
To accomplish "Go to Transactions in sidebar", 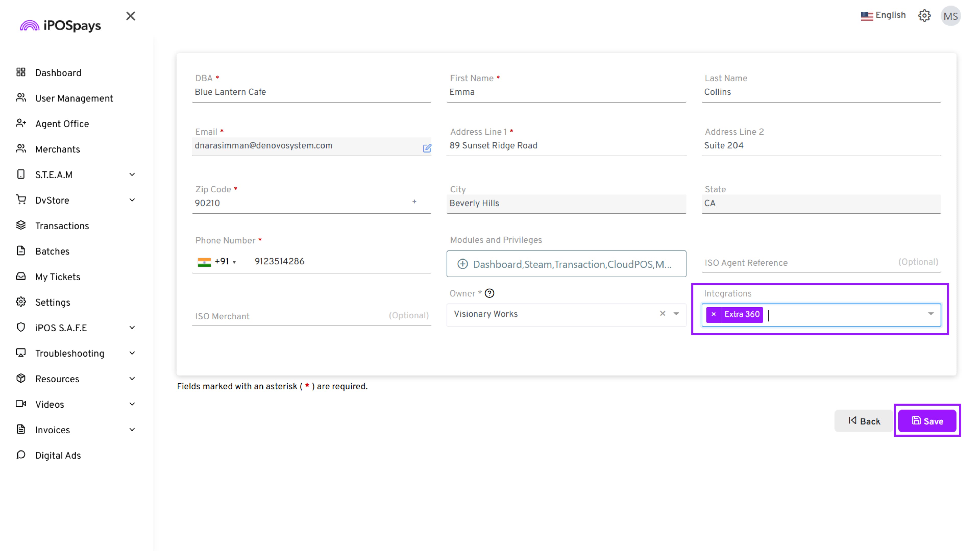I will tap(62, 226).
